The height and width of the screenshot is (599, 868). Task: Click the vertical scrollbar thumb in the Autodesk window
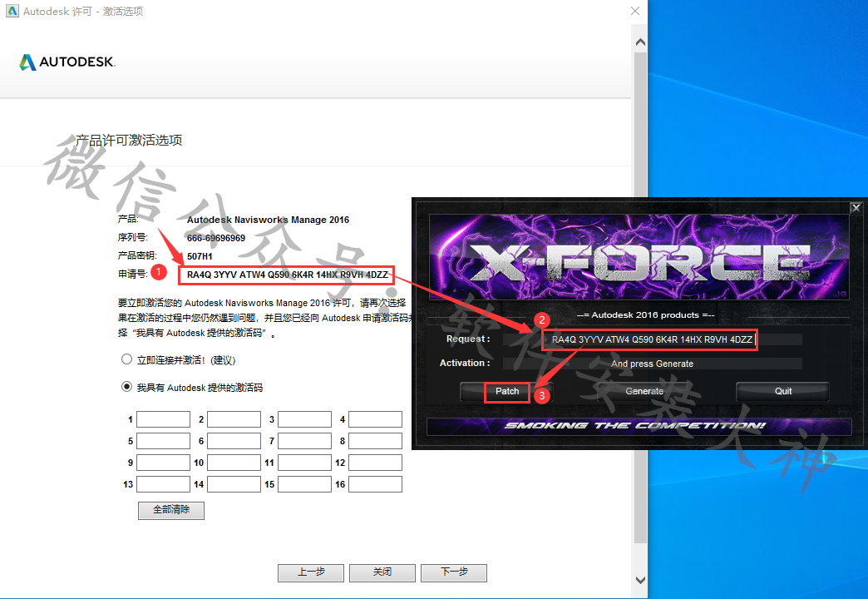click(x=640, y=298)
